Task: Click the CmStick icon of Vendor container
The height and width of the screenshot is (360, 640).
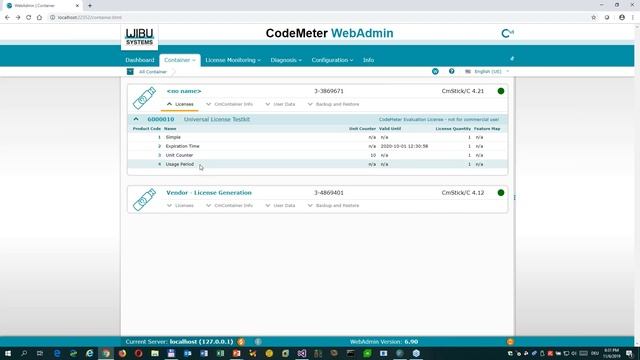Action: point(144,199)
